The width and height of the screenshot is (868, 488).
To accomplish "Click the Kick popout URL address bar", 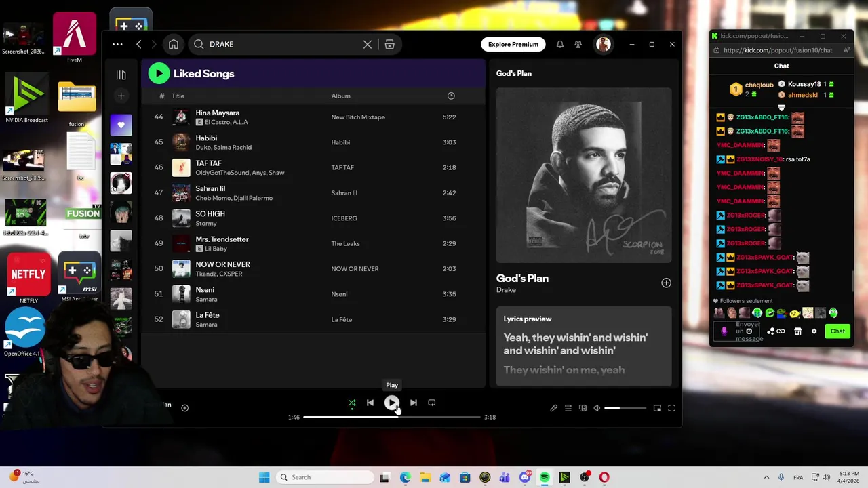I will 778,50.
